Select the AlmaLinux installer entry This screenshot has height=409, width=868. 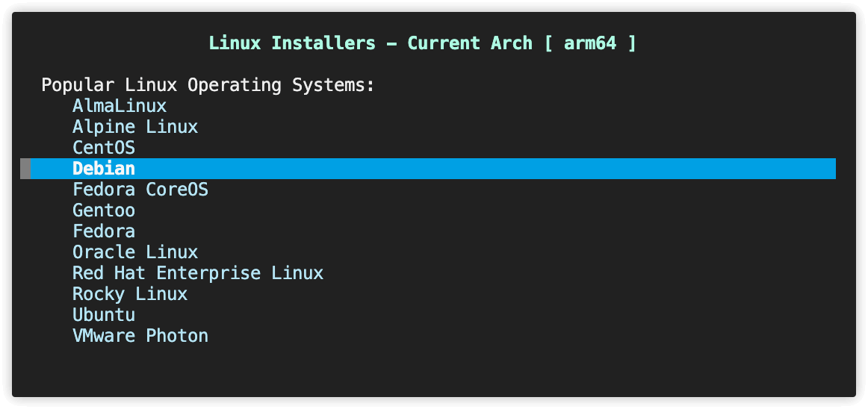120,106
